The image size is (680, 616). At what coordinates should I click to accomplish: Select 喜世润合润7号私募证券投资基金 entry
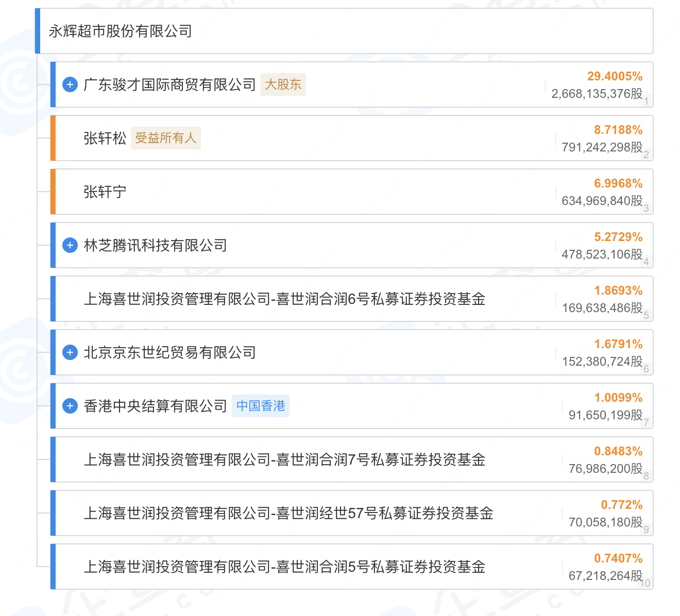click(284, 459)
